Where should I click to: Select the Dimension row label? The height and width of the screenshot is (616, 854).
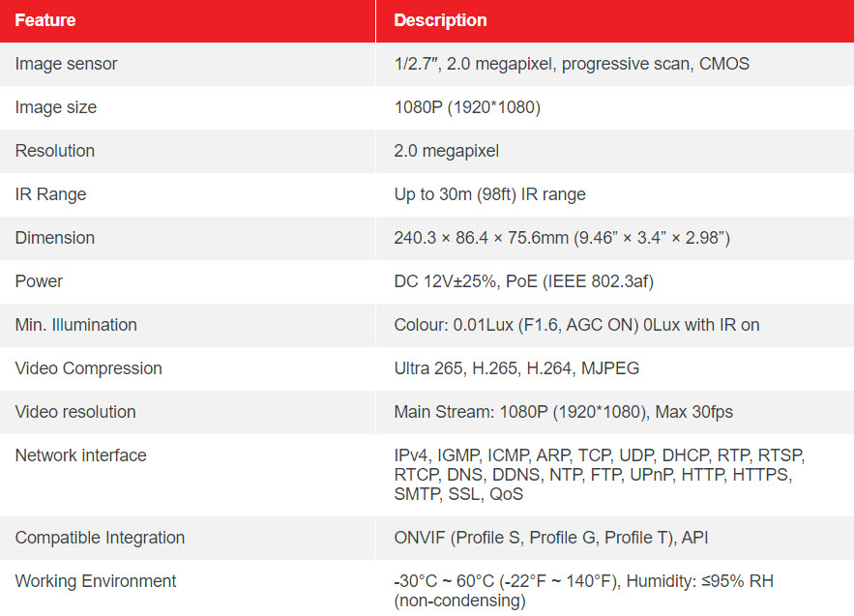pyautogui.click(x=55, y=238)
